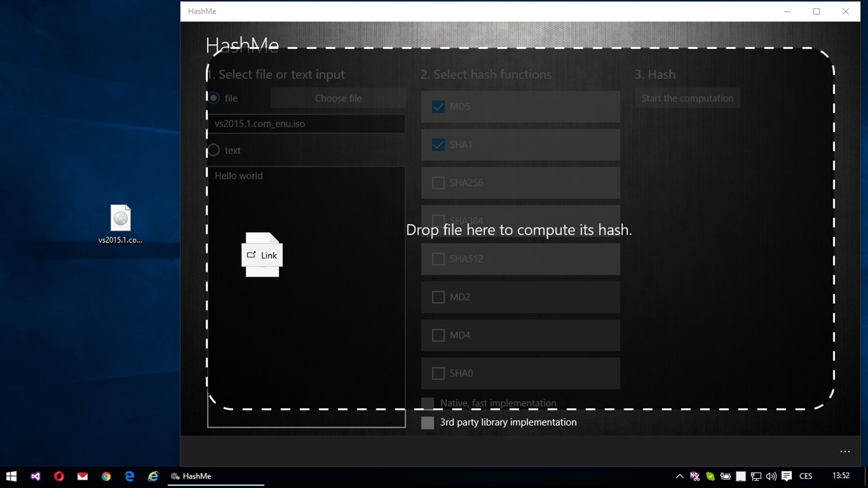Select the text input radio button

tap(213, 150)
